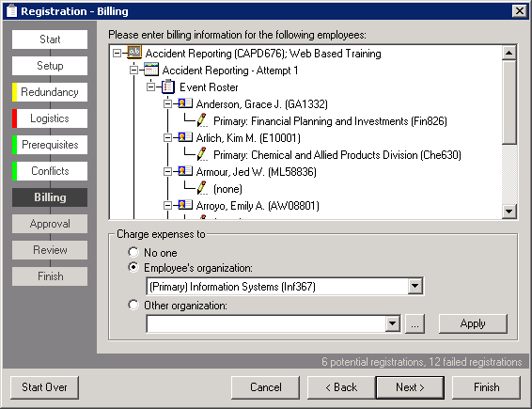The image size is (532, 409).
Task: Select Primary: Chemical and Allied Products Division (Che630)
Action: pos(337,155)
